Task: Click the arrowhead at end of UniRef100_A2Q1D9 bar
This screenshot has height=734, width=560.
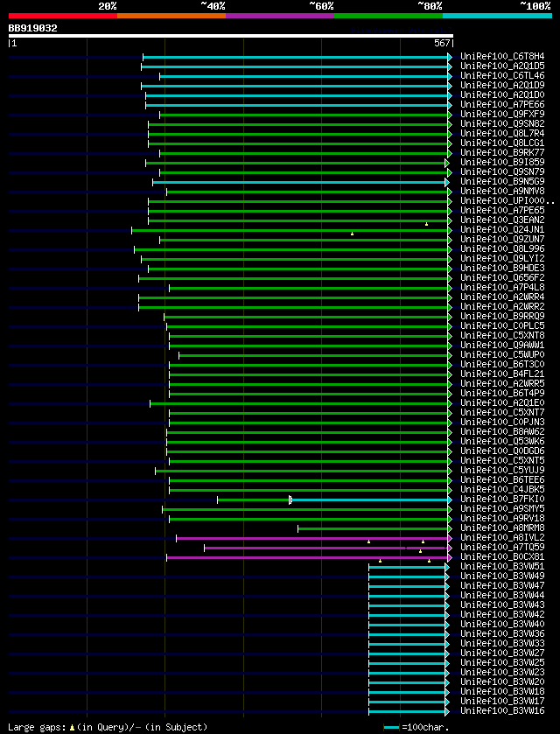Action: click(450, 86)
